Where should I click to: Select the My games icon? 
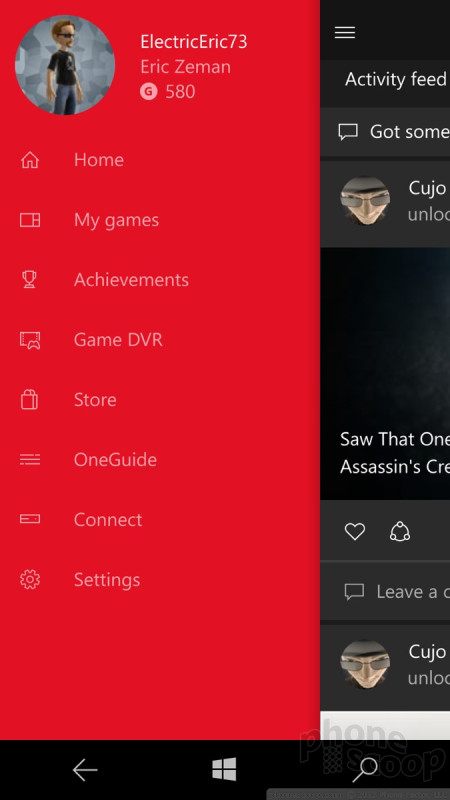pyautogui.click(x=30, y=220)
